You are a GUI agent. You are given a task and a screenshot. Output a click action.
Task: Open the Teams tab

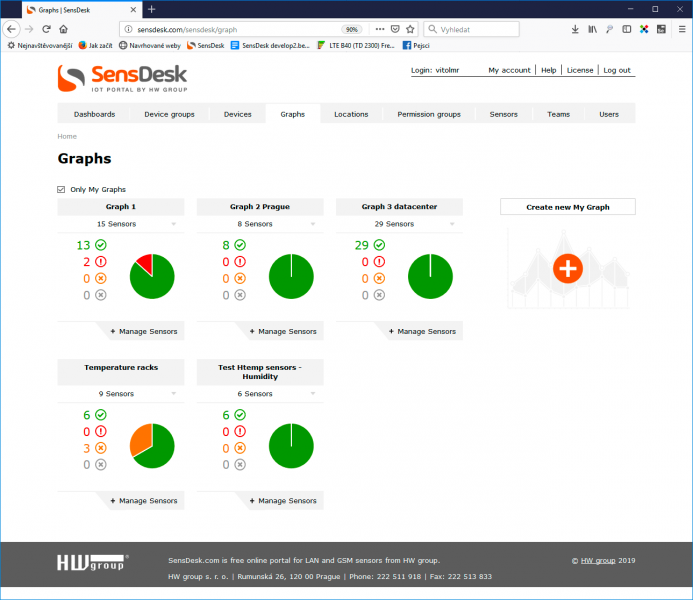[558, 114]
